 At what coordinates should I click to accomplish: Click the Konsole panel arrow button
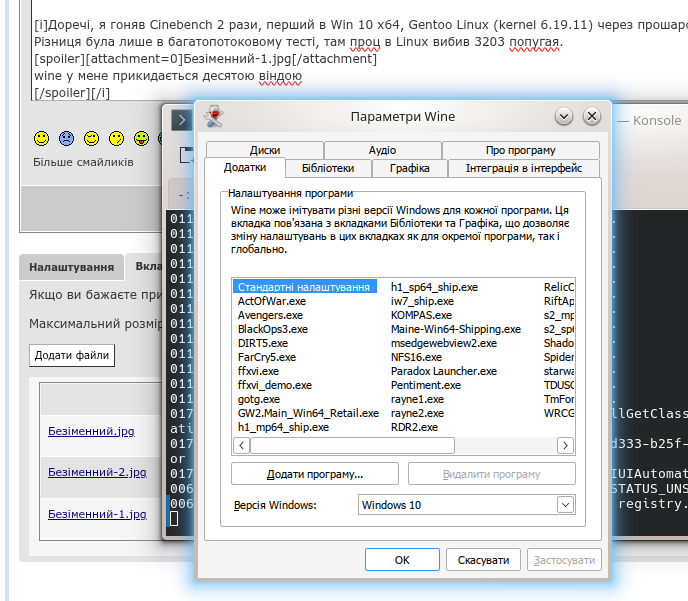point(182,120)
